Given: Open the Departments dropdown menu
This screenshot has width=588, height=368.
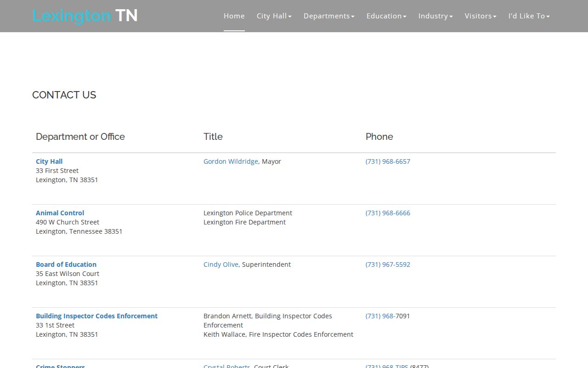Looking at the screenshot, I should coord(329,16).
